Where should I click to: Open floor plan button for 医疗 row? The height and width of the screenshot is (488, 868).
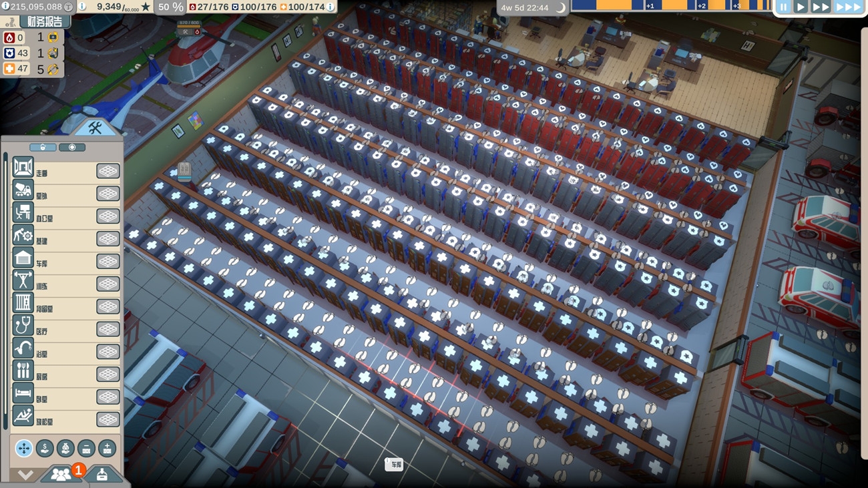(108, 329)
